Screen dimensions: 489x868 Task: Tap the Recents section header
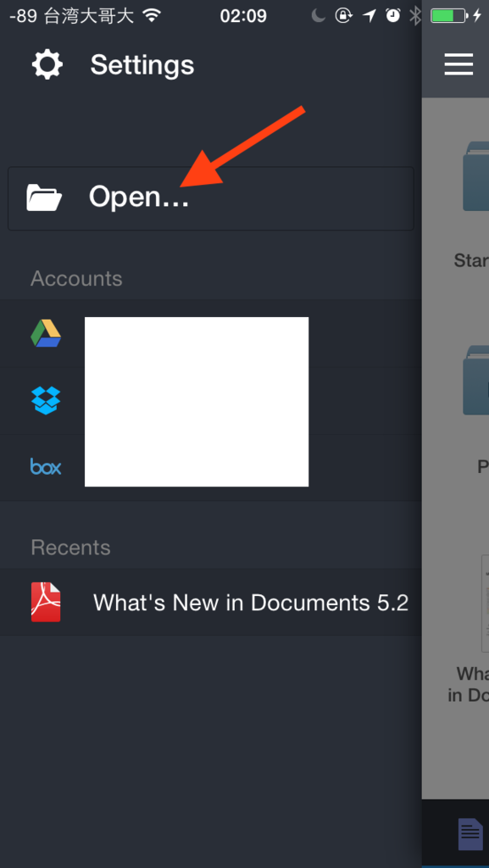(x=71, y=548)
